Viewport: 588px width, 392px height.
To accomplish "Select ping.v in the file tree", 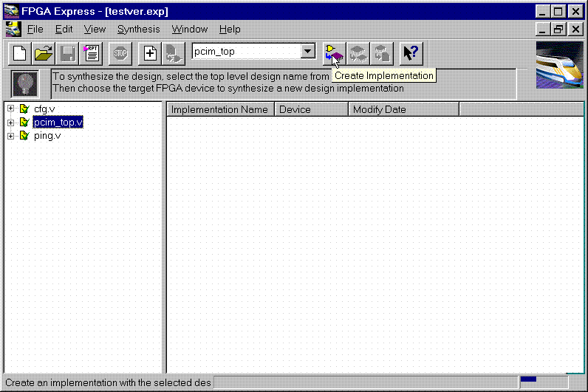I will [47, 136].
